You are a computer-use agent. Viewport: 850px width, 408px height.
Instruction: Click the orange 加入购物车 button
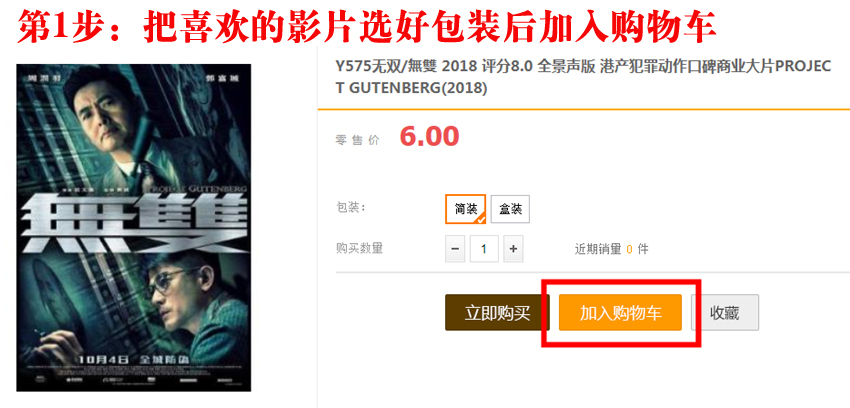pyautogui.click(x=620, y=313)
